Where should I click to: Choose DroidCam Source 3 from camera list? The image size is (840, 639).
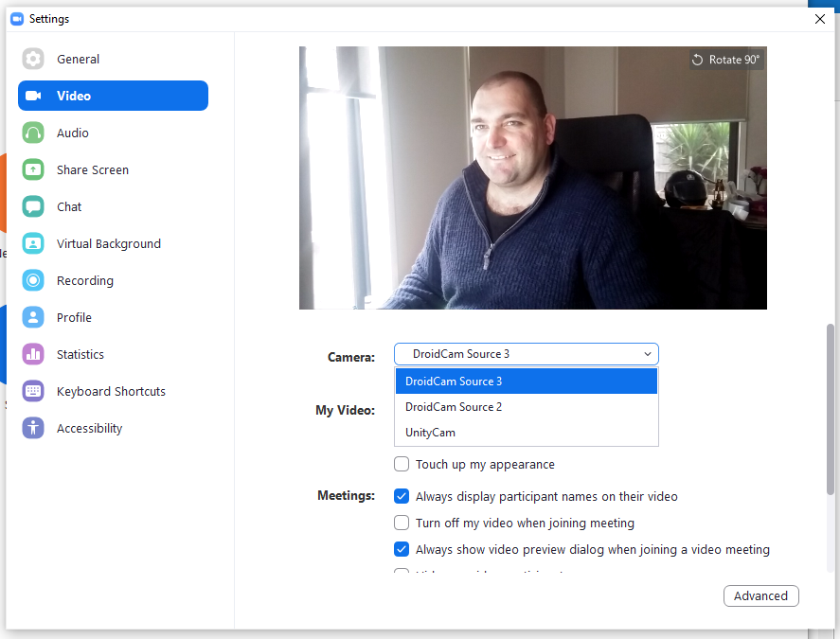[x=527, y=382]
